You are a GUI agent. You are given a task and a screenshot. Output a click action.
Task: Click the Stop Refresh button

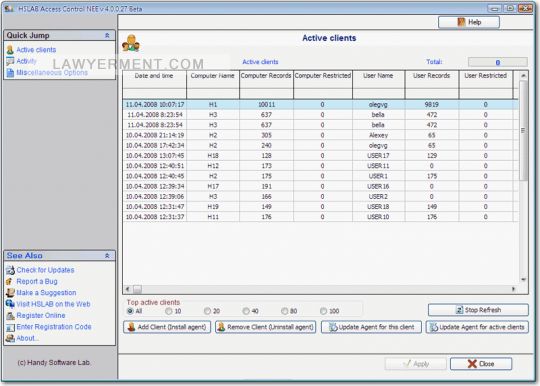(x=478, y=310)
